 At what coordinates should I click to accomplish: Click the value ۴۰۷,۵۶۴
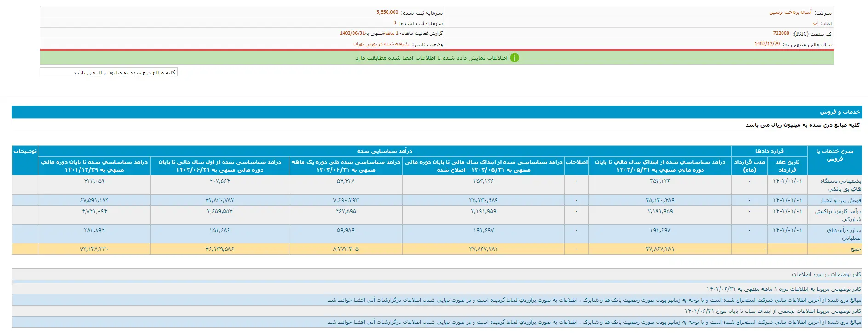click(x=220, y=181)
